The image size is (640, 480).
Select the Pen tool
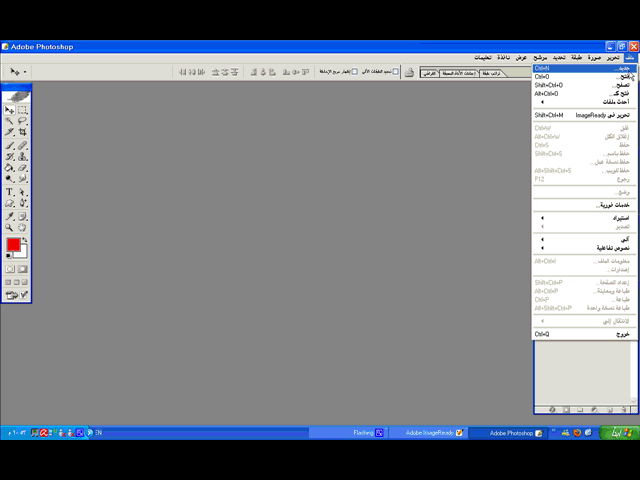pyautogui.click(x=22, y=203)
